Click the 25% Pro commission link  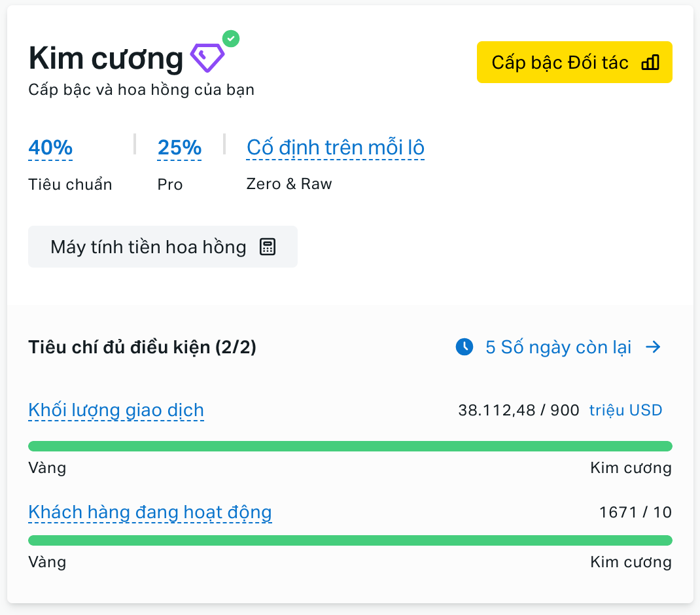pos(179,148)
